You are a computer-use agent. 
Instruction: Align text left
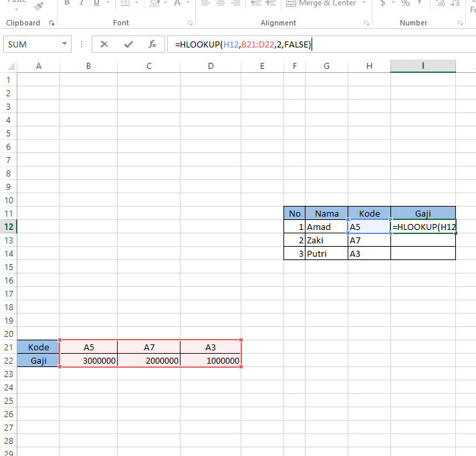click(x=205, y=3)
